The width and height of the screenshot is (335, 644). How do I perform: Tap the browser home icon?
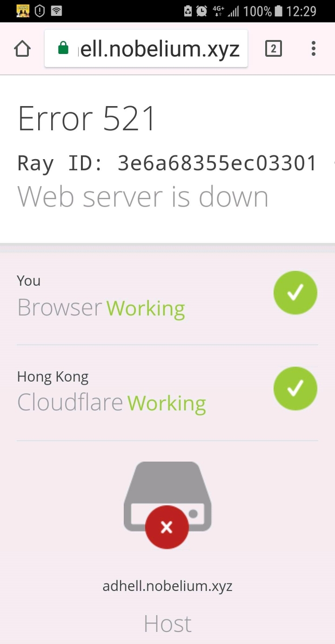tap(23, 48)
